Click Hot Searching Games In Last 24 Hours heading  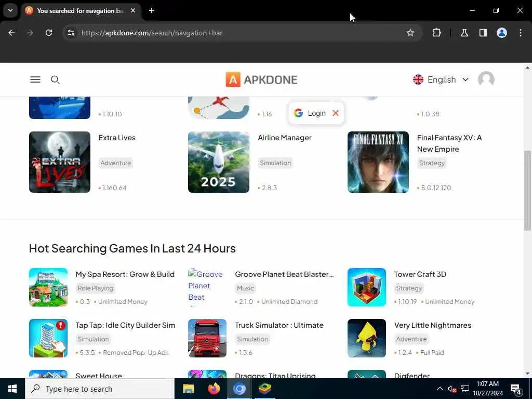click(132, 248)
